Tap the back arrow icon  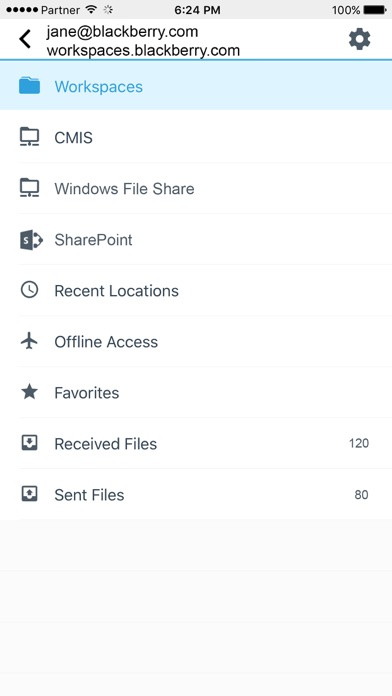pyautogui.click(x=25, y=39)
